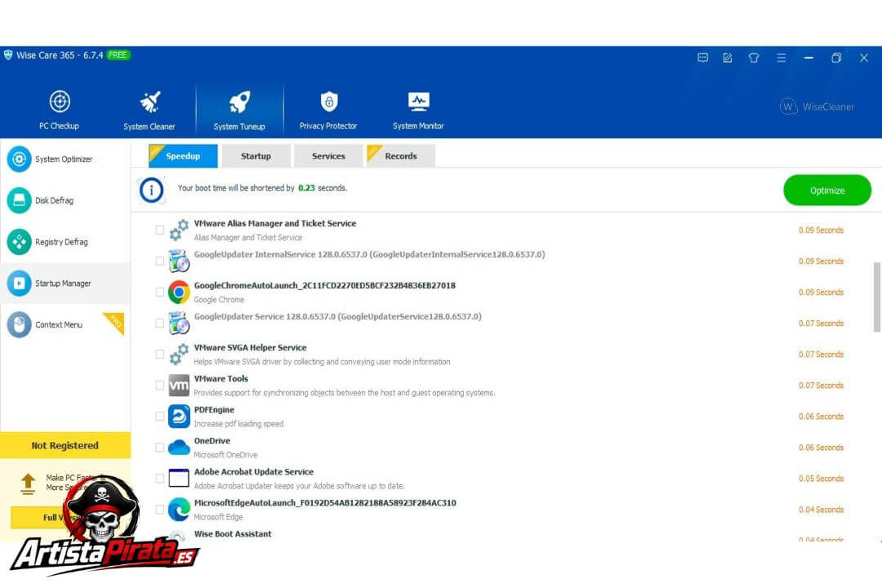The image size is (882, 588).
Task: Click the OneDrive cloud icon
Action: [179, 448]
